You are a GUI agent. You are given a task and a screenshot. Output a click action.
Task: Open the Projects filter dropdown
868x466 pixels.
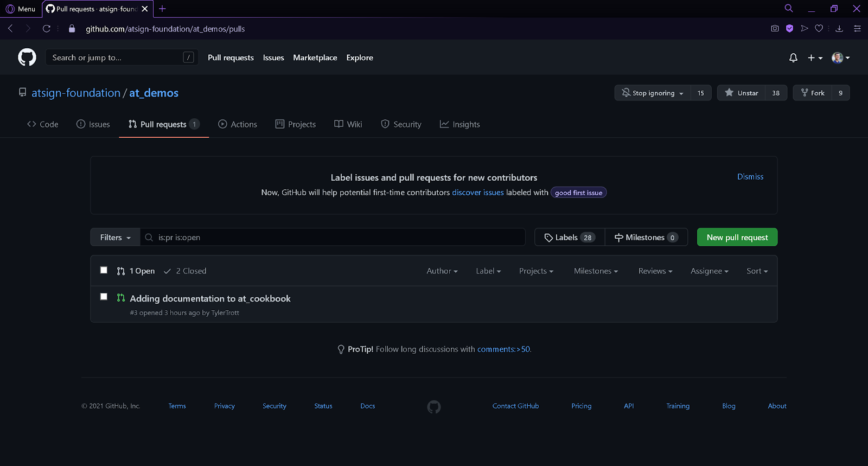(536, 271)
